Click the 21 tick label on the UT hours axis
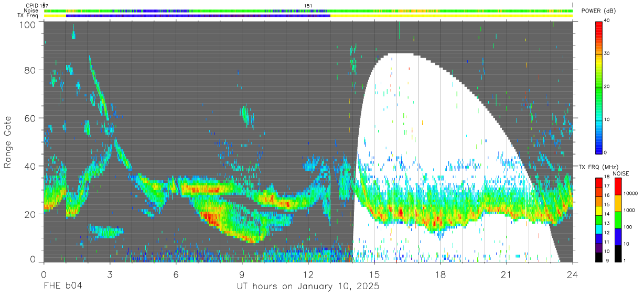Viewport: 644px width, 297px height. [x=506, y=274]
